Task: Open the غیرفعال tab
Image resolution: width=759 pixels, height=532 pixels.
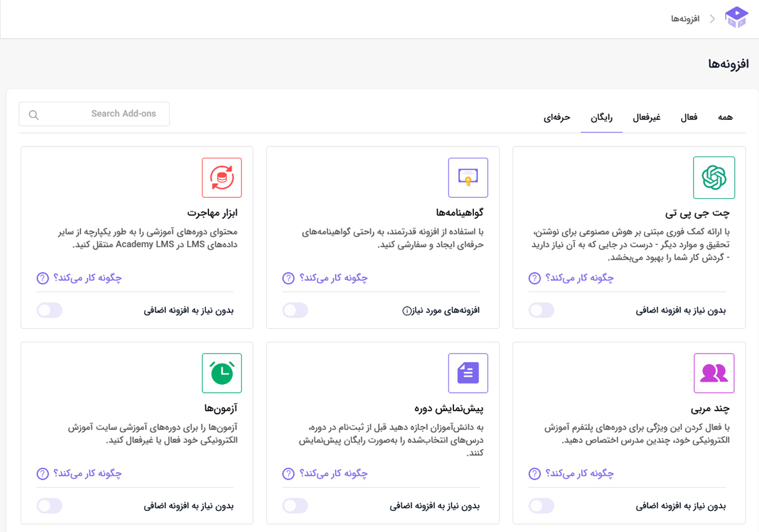Action: click(647, 117)
